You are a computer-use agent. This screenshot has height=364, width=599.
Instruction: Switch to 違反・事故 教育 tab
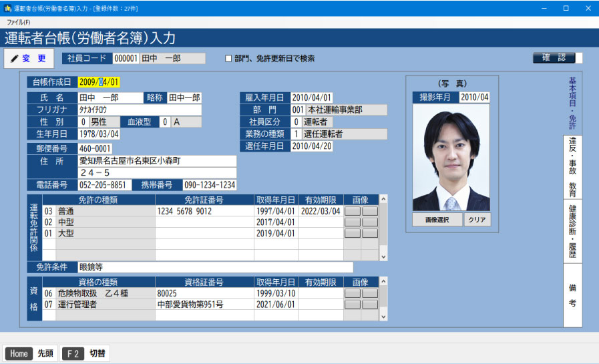click(x=572, y=167)
